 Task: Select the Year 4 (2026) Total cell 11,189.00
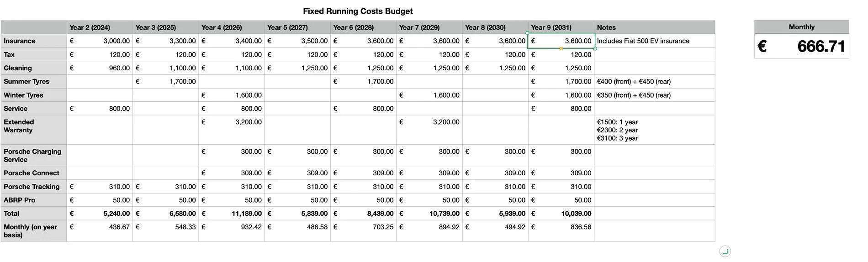click(x=232, y=213)
